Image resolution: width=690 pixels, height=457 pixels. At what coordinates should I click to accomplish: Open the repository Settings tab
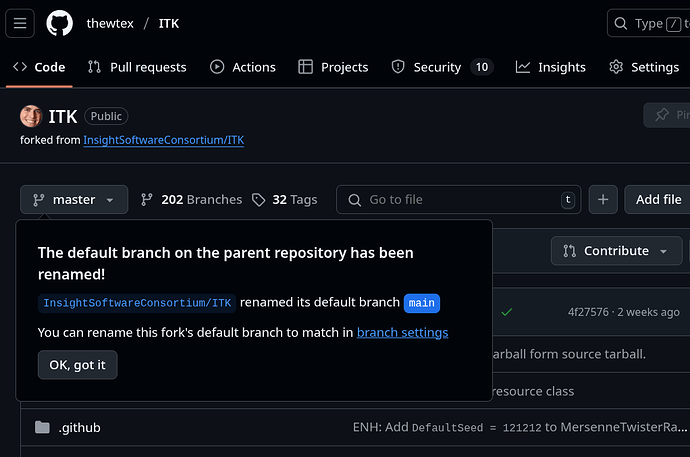[644, 67]
